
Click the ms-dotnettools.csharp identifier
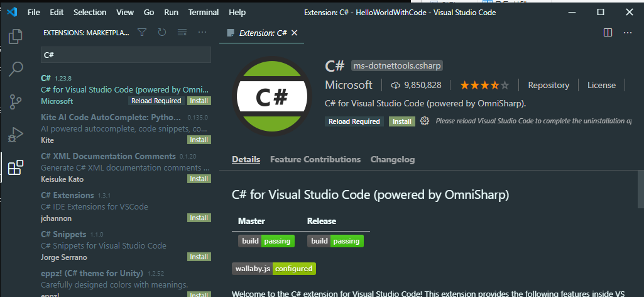[397, 66]
